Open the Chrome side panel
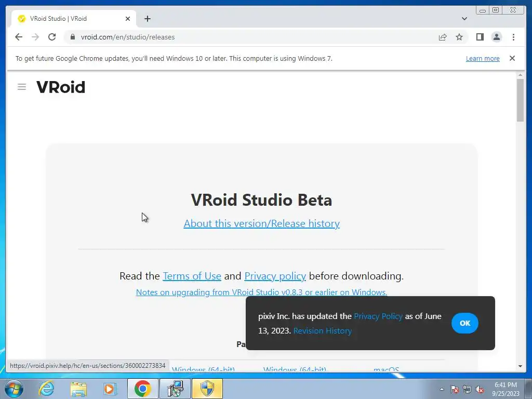The width and height of the screenshot is (532, 399). point(480,37)
